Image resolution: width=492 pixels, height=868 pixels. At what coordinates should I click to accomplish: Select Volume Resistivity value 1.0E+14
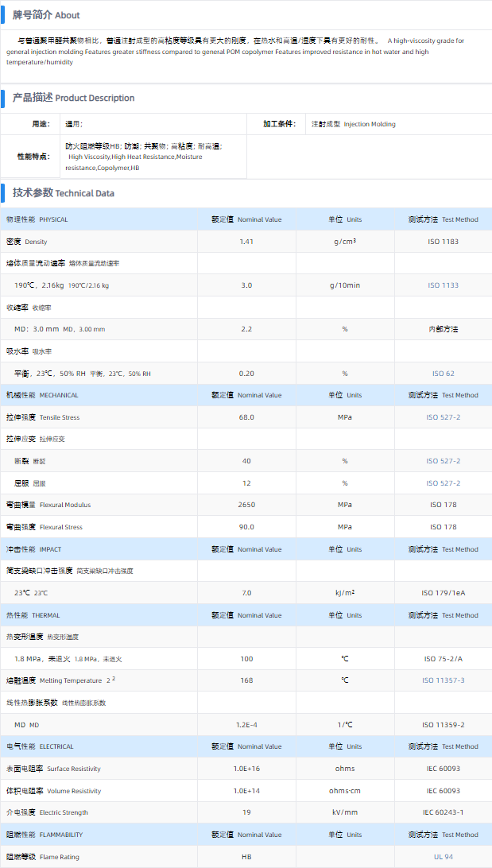(246, 791)
